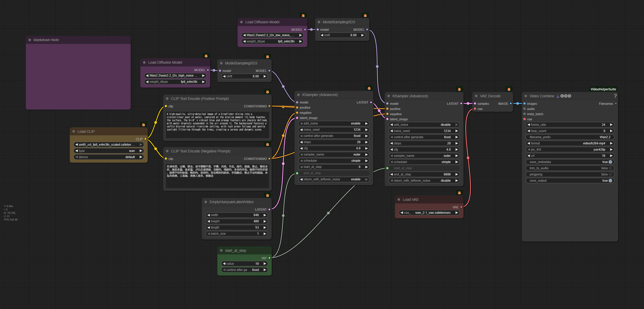Viewport: 644px width, 309px height.
Task: Collapse the EmptyHunyuanLatentVideo node via title dot
Action: (206, 202)
